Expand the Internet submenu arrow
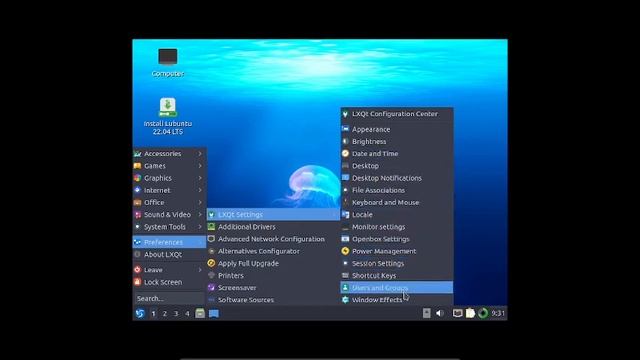 [200, 190]
